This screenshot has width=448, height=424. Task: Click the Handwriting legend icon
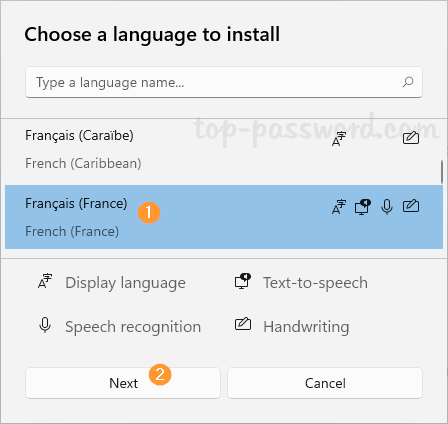tap(243, 324)
